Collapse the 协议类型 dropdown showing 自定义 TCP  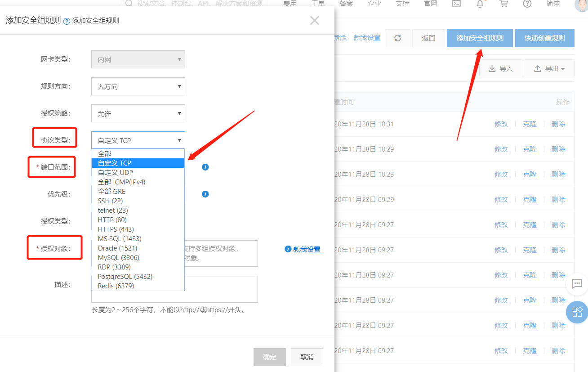coord(138,140)
